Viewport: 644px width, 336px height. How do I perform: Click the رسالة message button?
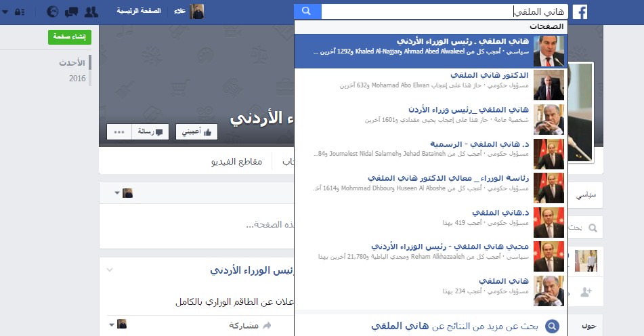point(150,132)
